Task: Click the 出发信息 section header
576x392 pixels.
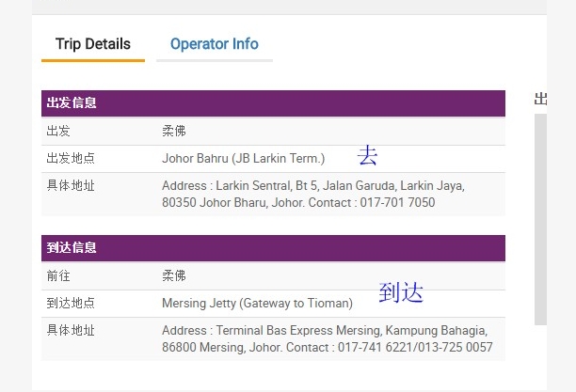Action: coord(72,103)
